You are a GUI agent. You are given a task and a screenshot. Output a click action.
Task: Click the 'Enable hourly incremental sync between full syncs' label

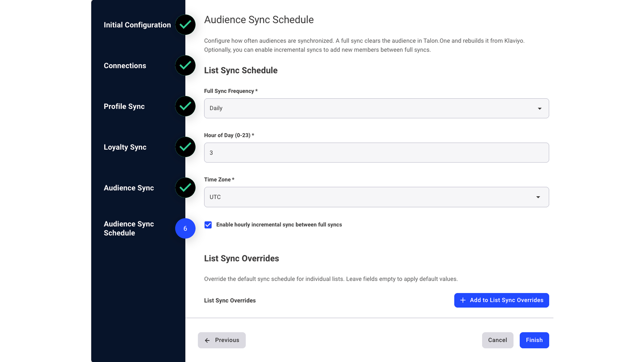[279, 225]
